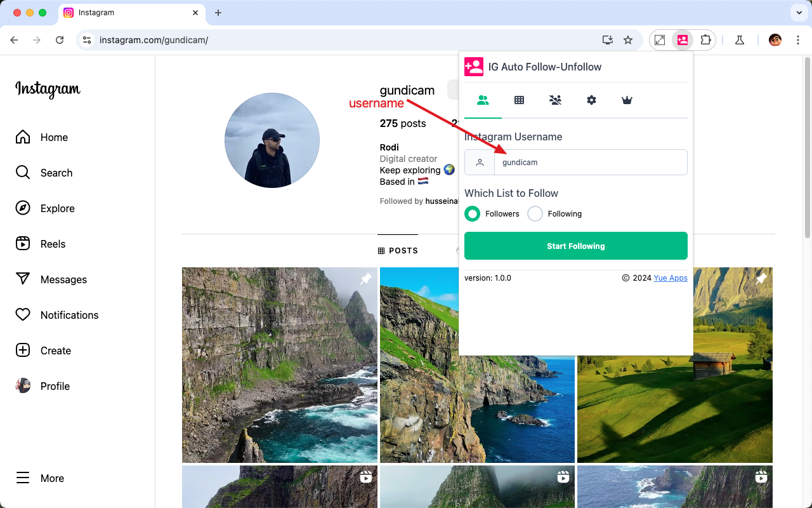The height and width of the screenshot is (508, 812).
Task: Open Notifications in the Instagram sidebar
Action: tap(69, 315)
